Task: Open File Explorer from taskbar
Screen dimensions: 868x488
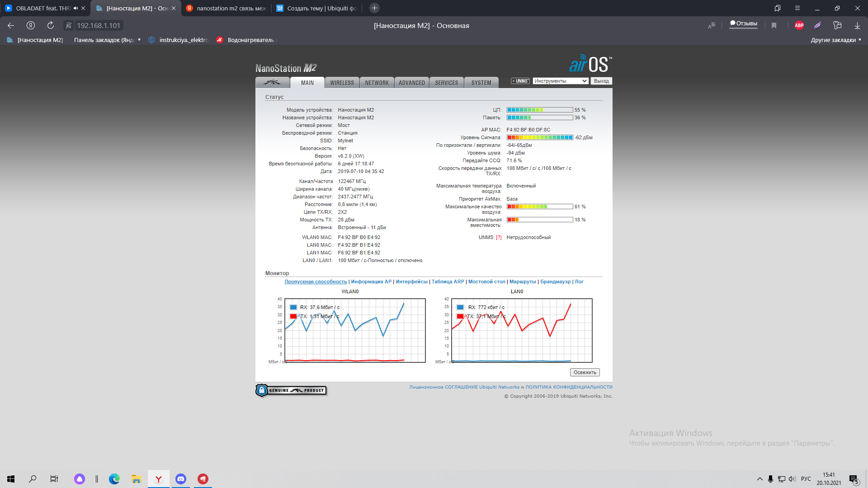Action: point(136,479)
